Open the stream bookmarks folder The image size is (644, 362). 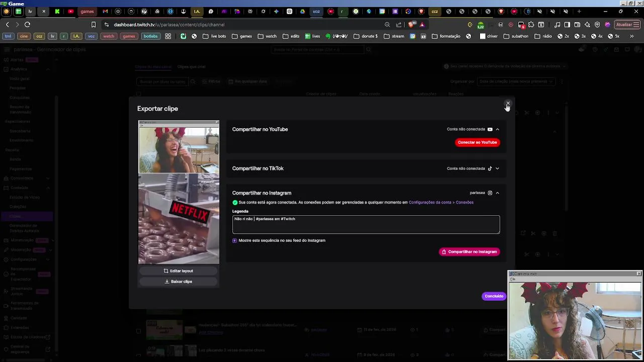(394, 36)
